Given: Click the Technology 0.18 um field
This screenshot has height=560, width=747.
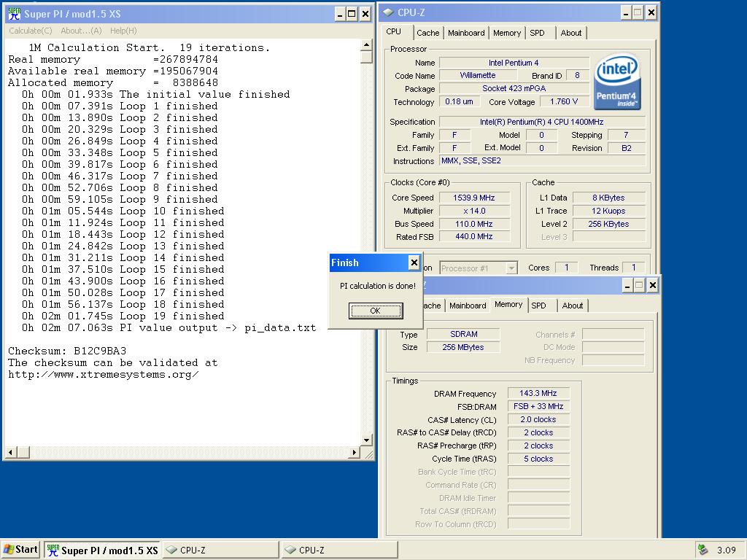Looking at the screenshot, I should (x=459, y=101).
